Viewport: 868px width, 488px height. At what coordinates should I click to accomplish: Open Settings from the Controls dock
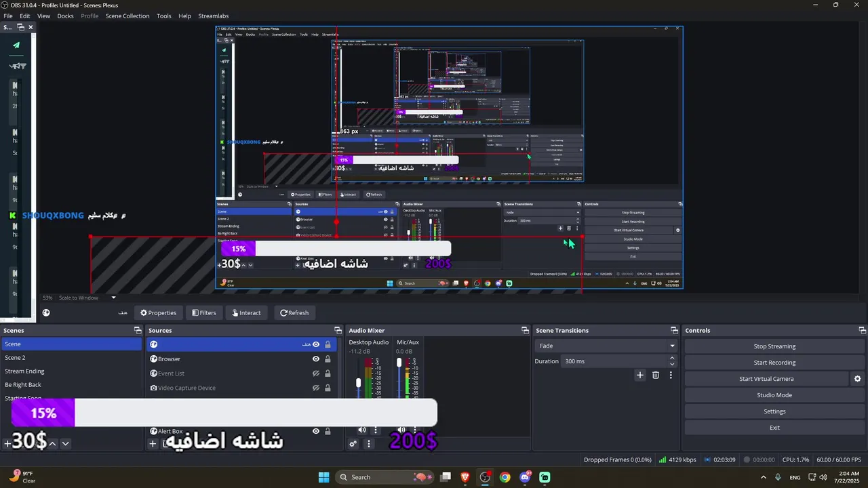click(x=774, y=411)
